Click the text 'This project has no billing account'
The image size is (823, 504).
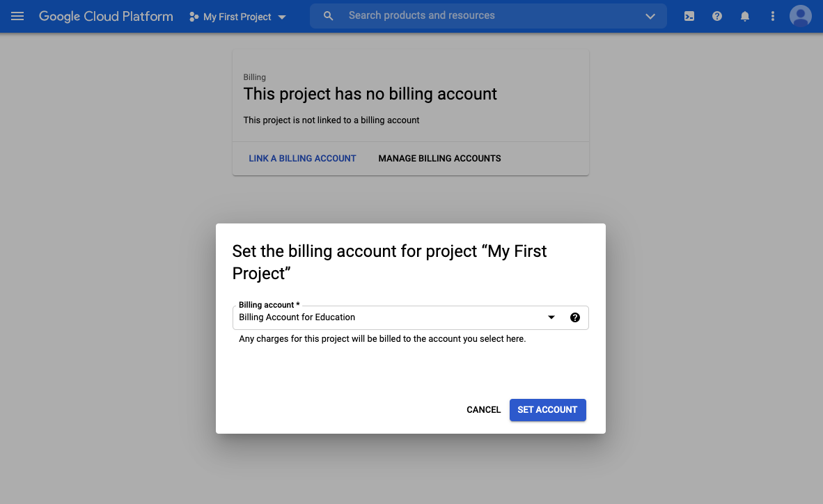370,94
